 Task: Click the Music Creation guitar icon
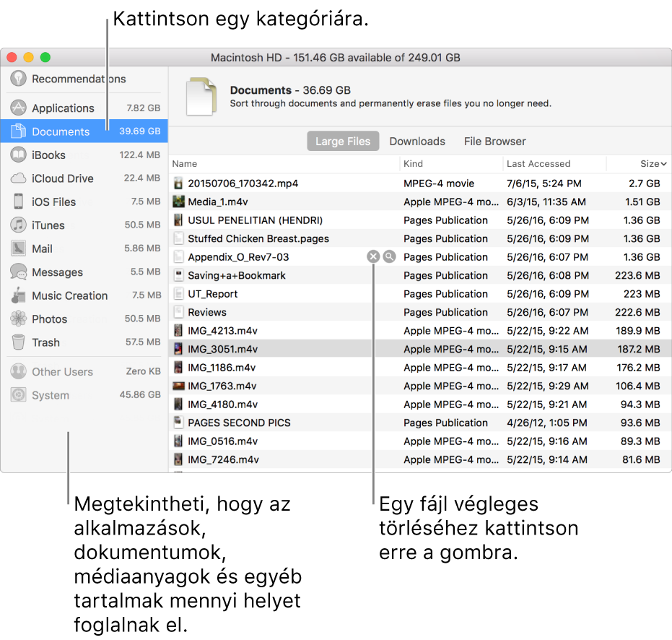pyautogui.click(x=19, y=295)
